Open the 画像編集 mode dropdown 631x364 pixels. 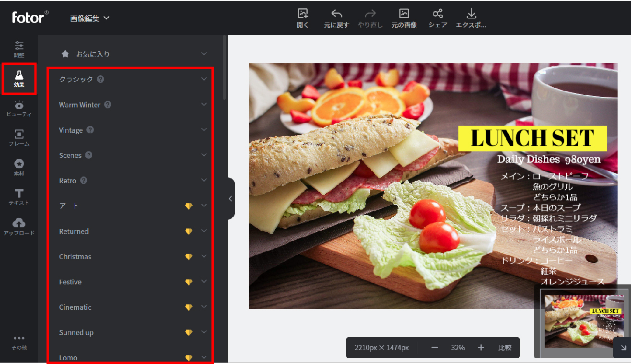[90, 18]
